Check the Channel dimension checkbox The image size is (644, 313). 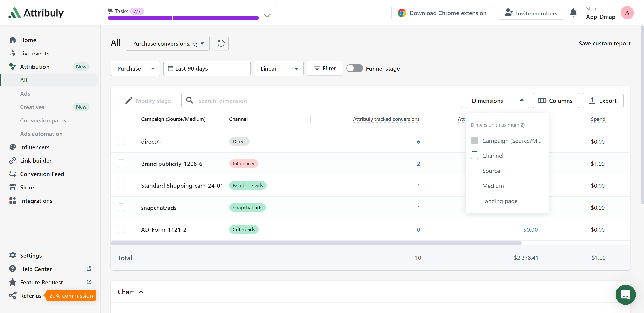coord(475,155)
